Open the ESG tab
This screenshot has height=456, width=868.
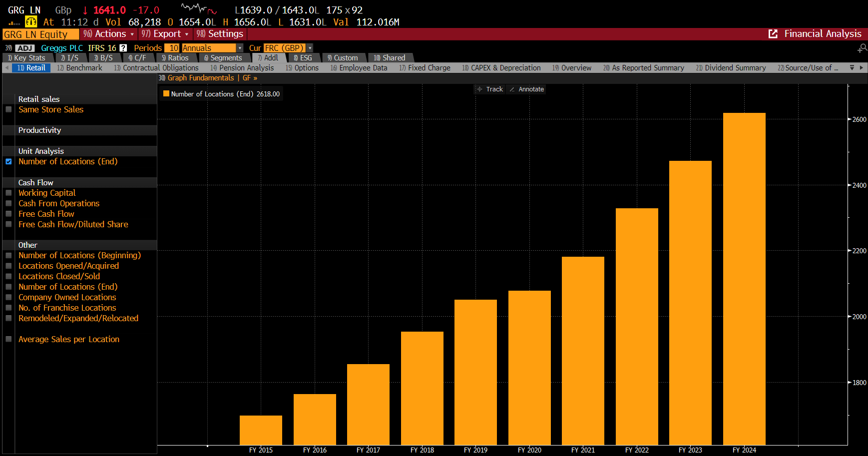[303, 58]
